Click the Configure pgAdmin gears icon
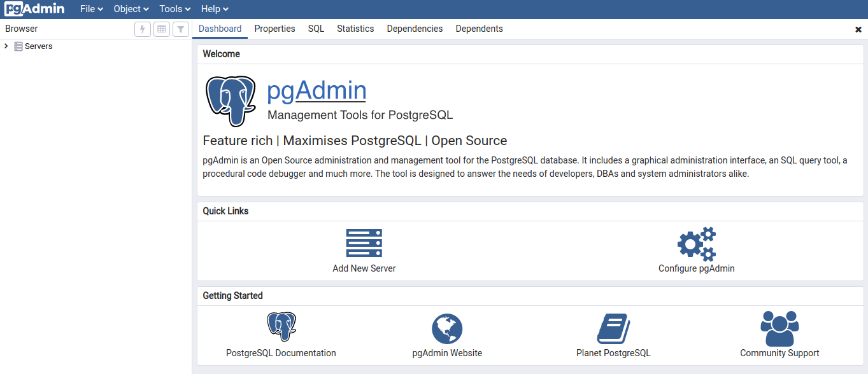The image size is (868, 374). point(696,242)
